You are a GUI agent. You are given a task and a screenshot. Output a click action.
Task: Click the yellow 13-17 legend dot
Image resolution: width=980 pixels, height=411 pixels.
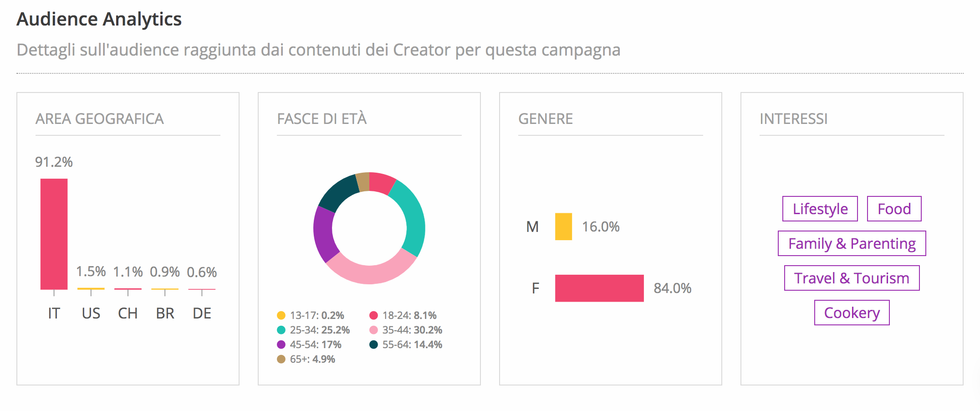point(281,315)
